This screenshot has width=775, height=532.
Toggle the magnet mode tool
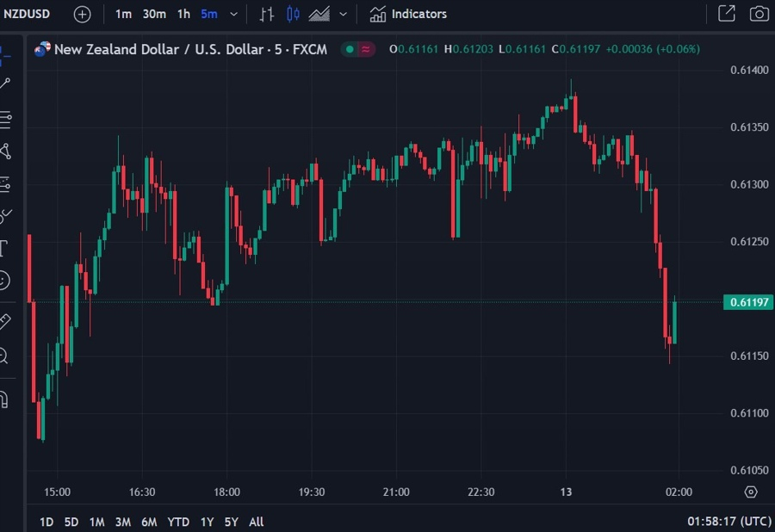click(4, 399)
